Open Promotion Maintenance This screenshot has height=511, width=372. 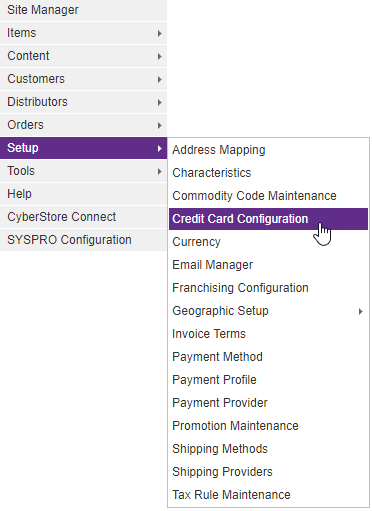pyautogui.click(x=268, y=426)
